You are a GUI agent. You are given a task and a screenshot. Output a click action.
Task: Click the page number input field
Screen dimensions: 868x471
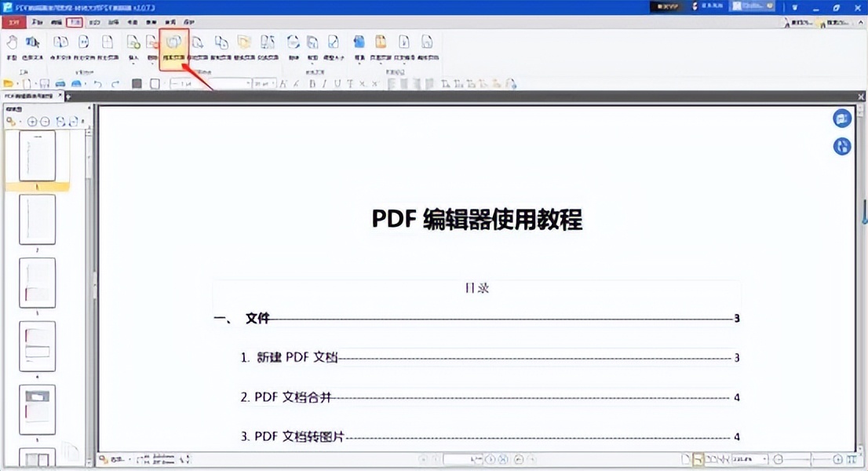pos(463,459)
